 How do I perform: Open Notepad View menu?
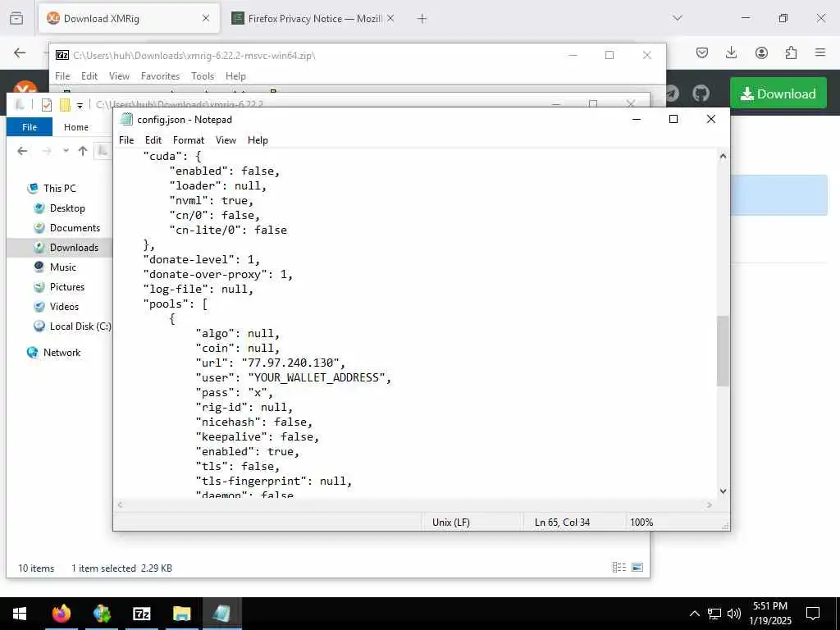point(226,139)
